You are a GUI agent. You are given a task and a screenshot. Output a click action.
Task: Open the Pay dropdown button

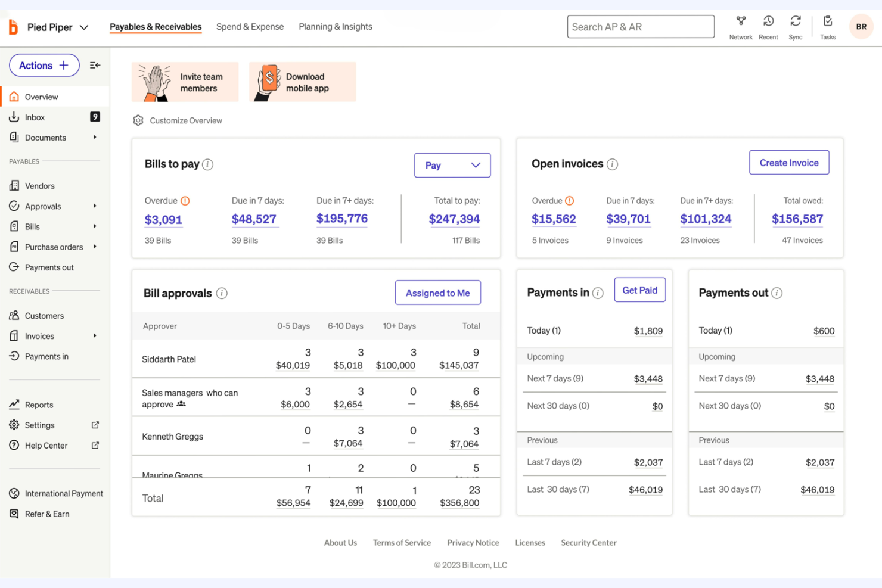pos(452,165)
